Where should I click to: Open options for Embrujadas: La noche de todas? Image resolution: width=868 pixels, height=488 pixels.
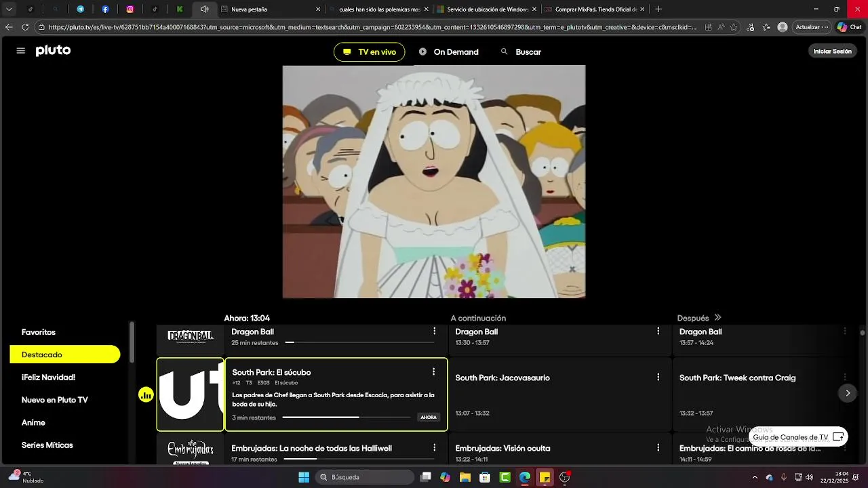coord(434,448)
